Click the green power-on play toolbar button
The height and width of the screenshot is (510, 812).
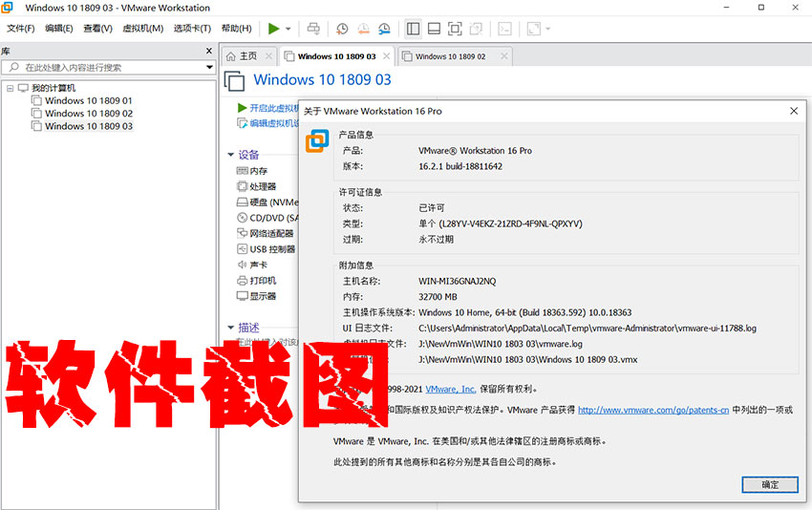(273, 29)
